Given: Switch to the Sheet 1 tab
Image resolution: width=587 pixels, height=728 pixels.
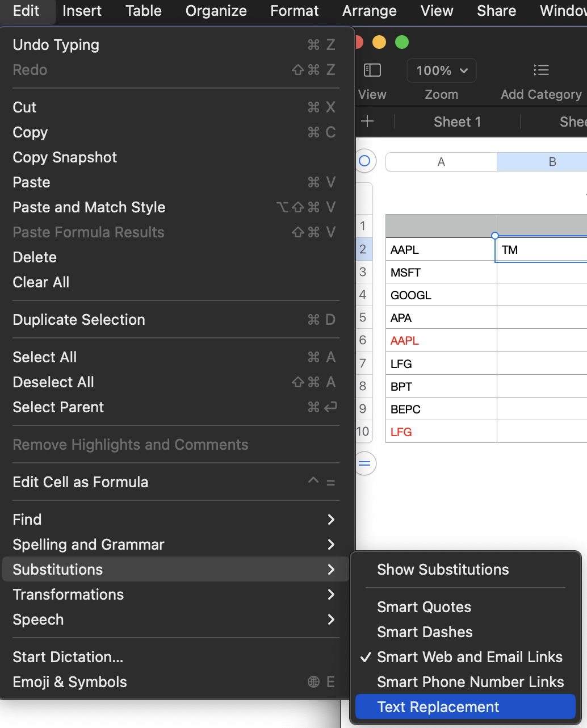Looking at the screenshot, I should pos(457,122).
